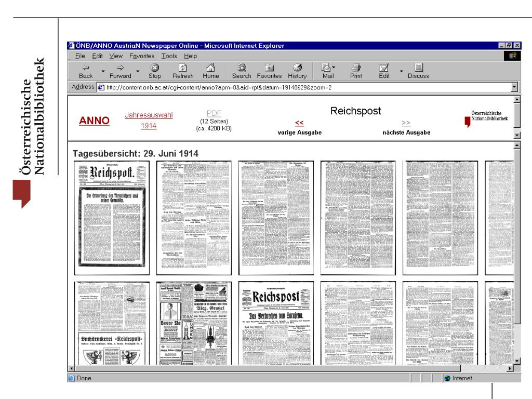Open the PDF download link
Viewport: 532px width, 399px height.
coord(214,113)
